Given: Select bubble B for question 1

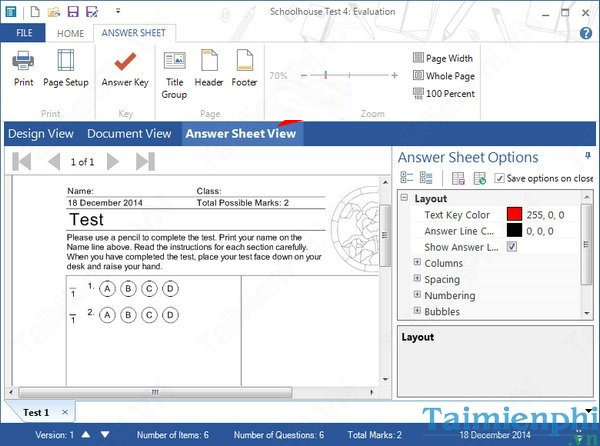Looking at the screenshot, I should click(128, 289).
